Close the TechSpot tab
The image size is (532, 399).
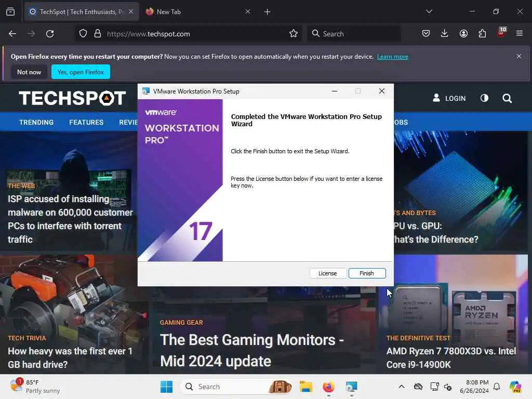pos(131,12)
